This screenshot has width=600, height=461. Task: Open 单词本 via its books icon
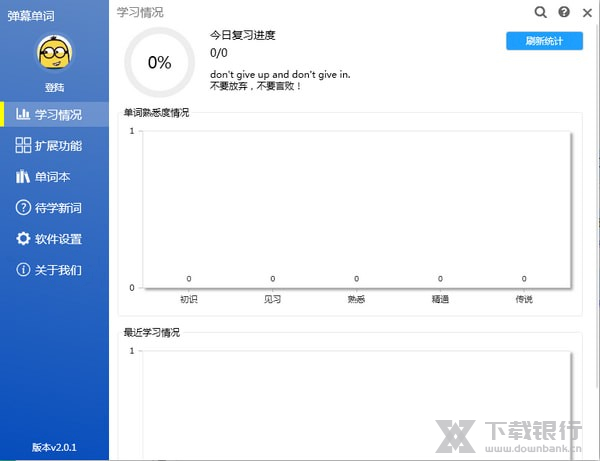(x=23, y=177)
